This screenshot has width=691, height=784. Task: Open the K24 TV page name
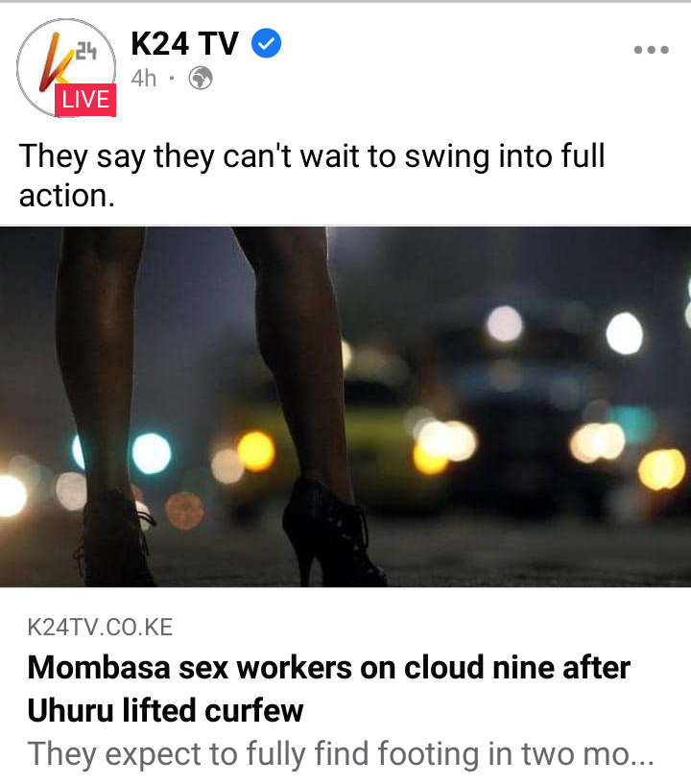[x=184, y=43]
